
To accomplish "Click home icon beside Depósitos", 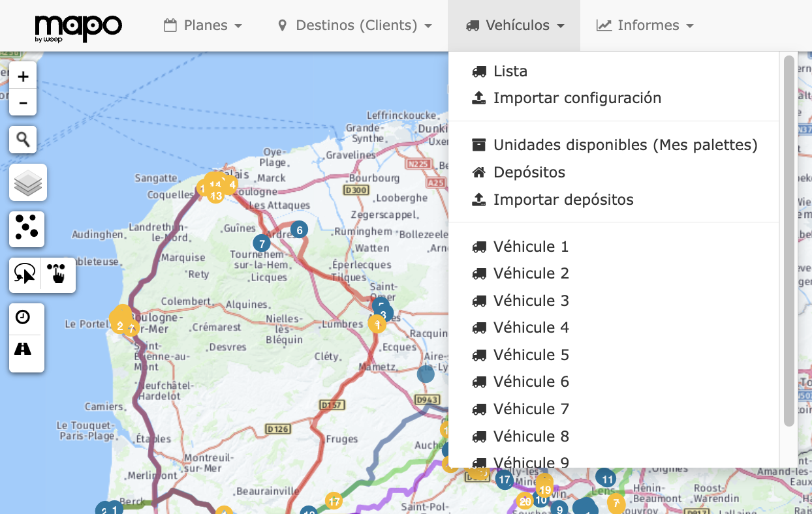I will (479, 172).
